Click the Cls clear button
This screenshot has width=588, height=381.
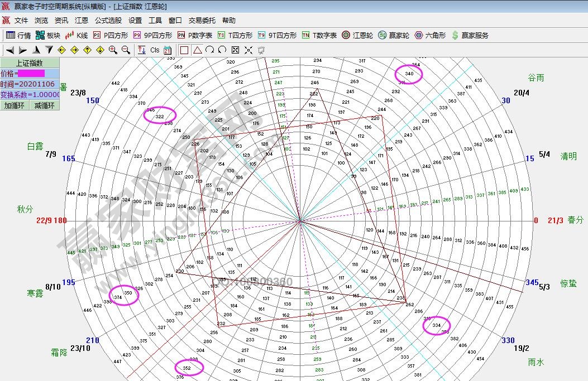(155, 50)
